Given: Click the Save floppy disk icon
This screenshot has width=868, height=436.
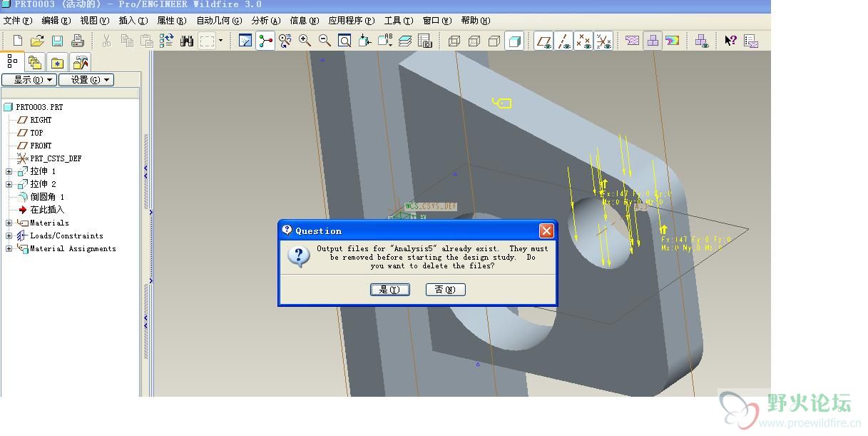Looking at the screenshot, I should tap(58, 41).
